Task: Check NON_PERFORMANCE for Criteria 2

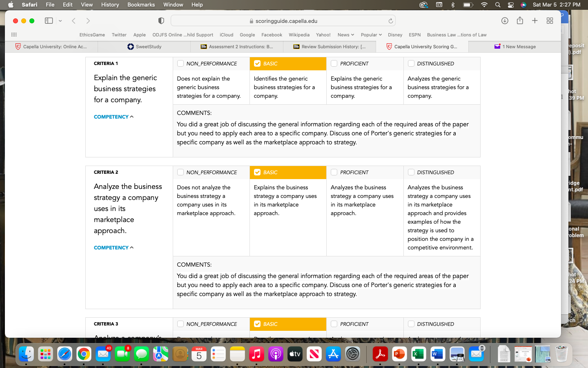Action: (180, 172)
